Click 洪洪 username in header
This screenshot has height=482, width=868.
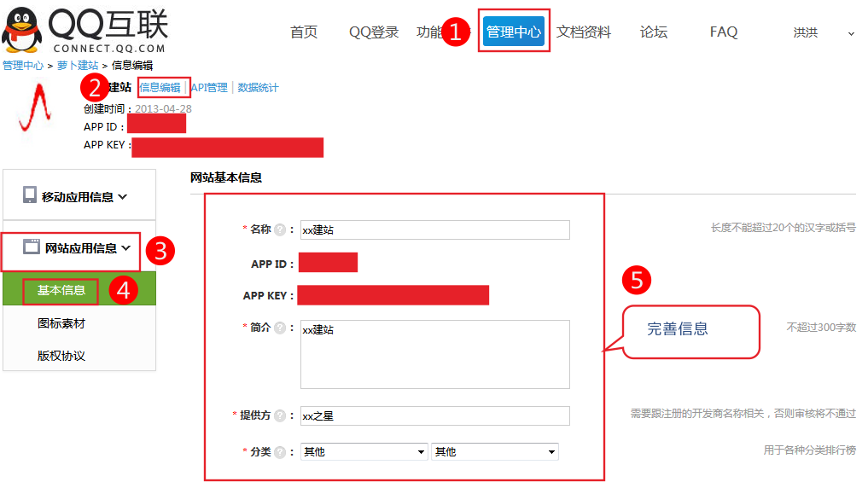(x=805, y=32)
